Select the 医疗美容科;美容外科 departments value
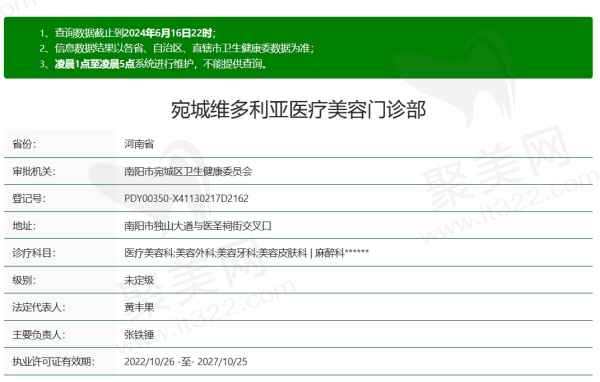 click(246, 253)
